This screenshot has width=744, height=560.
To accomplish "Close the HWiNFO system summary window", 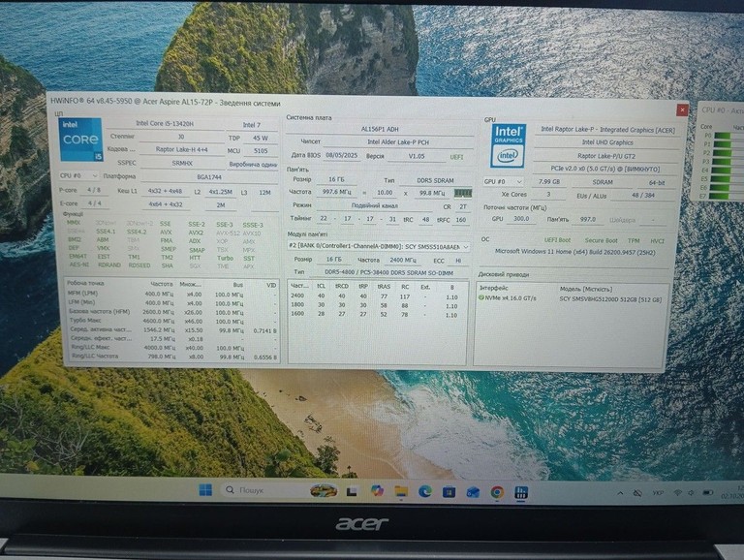I will point(682,109).
